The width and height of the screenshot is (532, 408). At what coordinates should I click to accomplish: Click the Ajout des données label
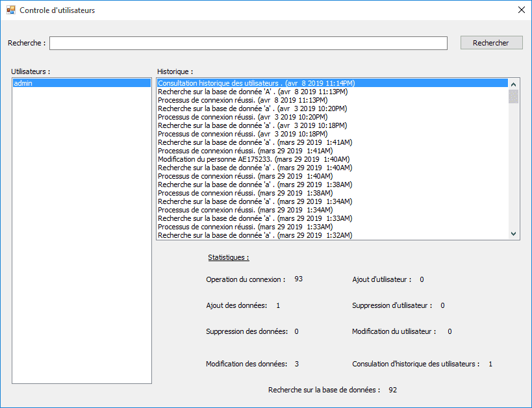(x=236, y=305)
